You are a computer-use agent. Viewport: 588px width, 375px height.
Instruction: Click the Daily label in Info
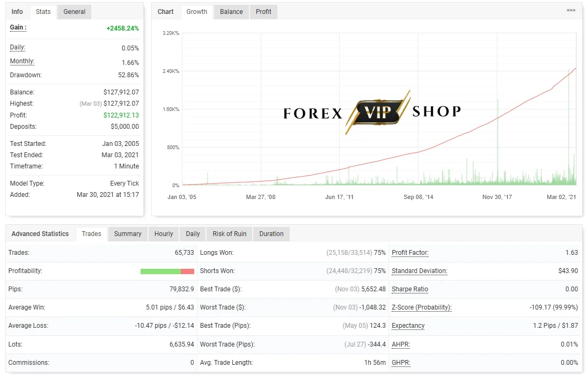[18, 47]
